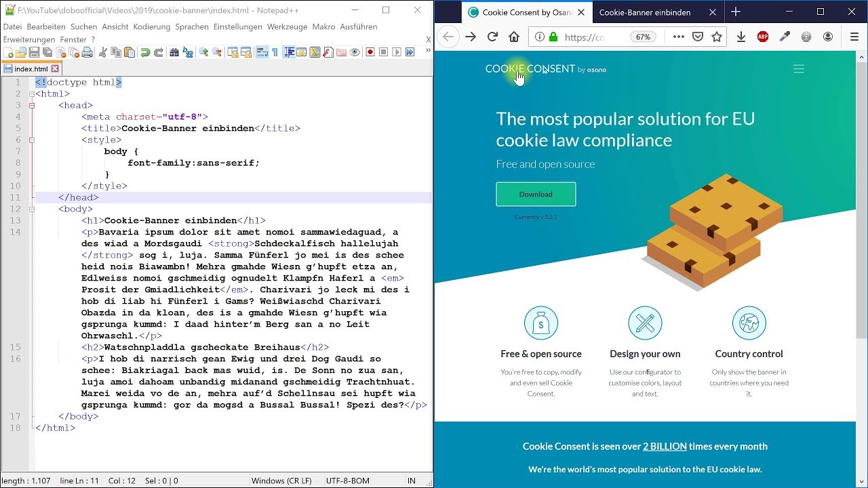
Task: Open the Firefox downloads arrow icon
Action: click(741, 37)
